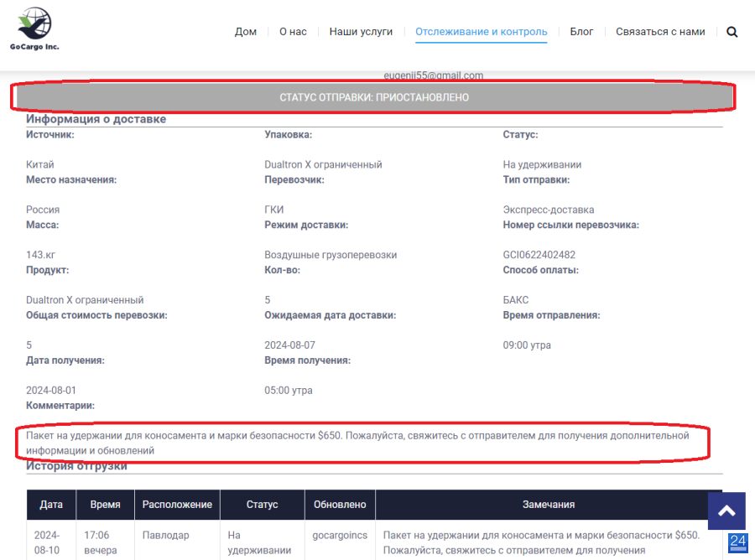Select the БАКС payment method value
Viewport: 755px width, 560px height.
(x=516, y=300)
